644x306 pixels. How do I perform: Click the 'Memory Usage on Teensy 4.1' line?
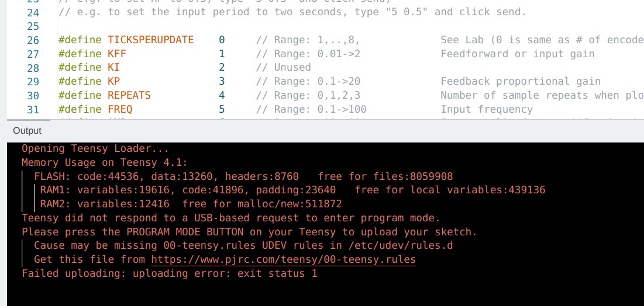coord(104,163)
